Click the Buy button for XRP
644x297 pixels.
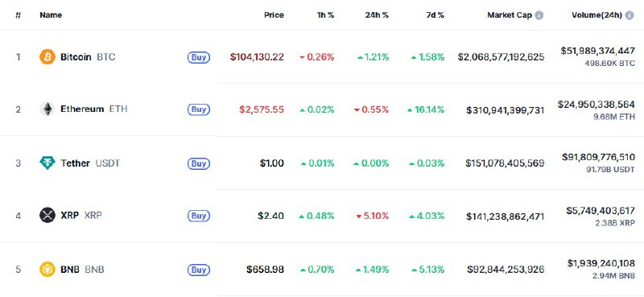click(x=199, y=216)
